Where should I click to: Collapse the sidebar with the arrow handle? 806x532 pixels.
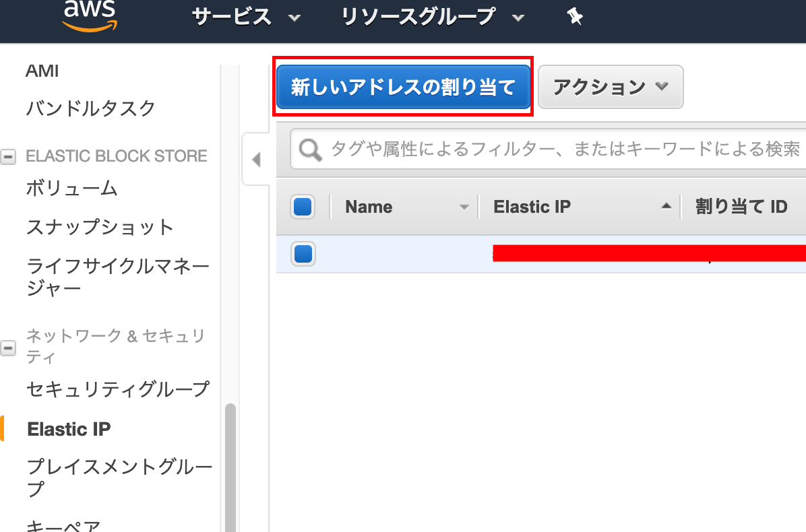[x=255, y=160]
